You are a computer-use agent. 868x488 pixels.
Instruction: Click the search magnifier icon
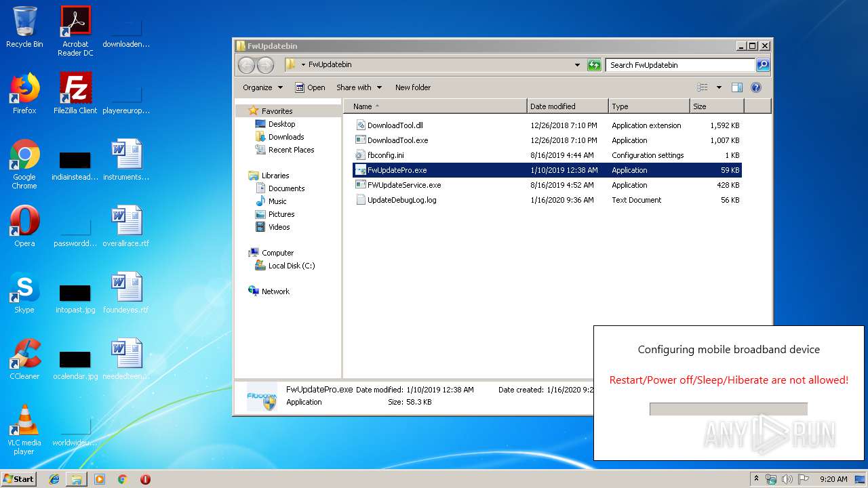(763, 65)
